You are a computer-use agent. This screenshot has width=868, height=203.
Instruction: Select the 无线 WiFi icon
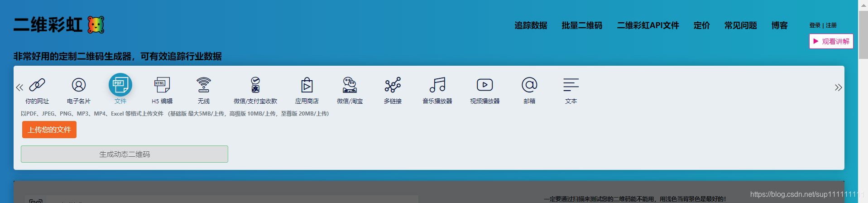point(204,85)
